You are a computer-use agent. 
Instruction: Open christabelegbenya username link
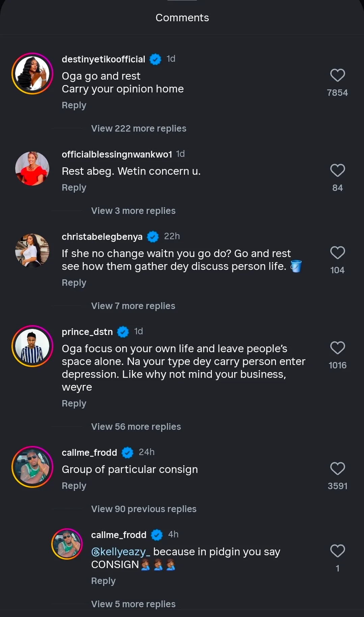pos(102,237)
